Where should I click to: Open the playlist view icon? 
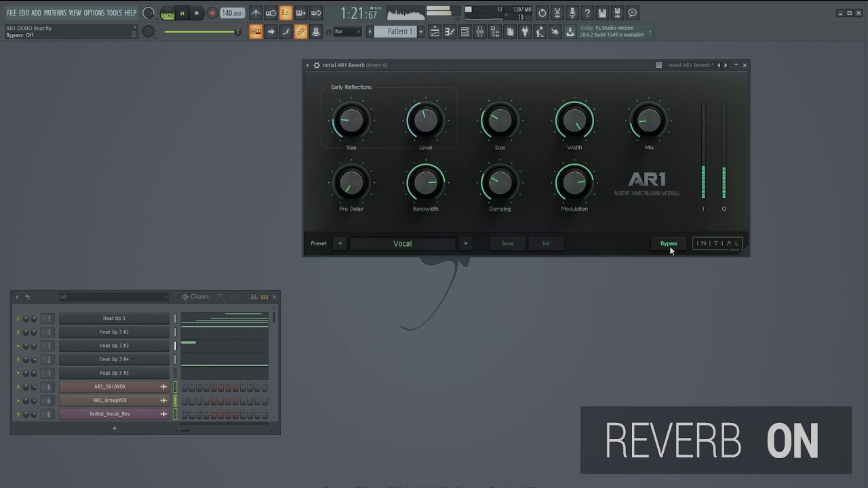(x=435, y=31)
